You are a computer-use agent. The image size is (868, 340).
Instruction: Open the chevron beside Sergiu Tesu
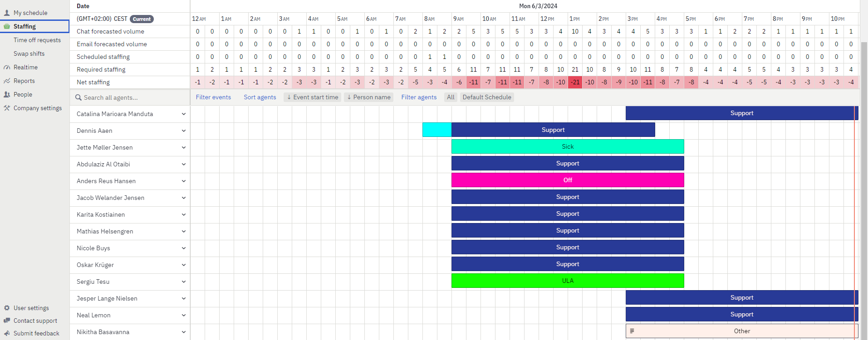(184, 282)
